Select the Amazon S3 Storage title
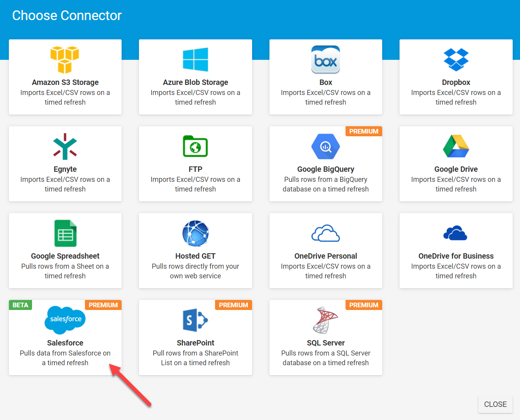Viewport: 520px width, 420px height. (x=65, y=82)
